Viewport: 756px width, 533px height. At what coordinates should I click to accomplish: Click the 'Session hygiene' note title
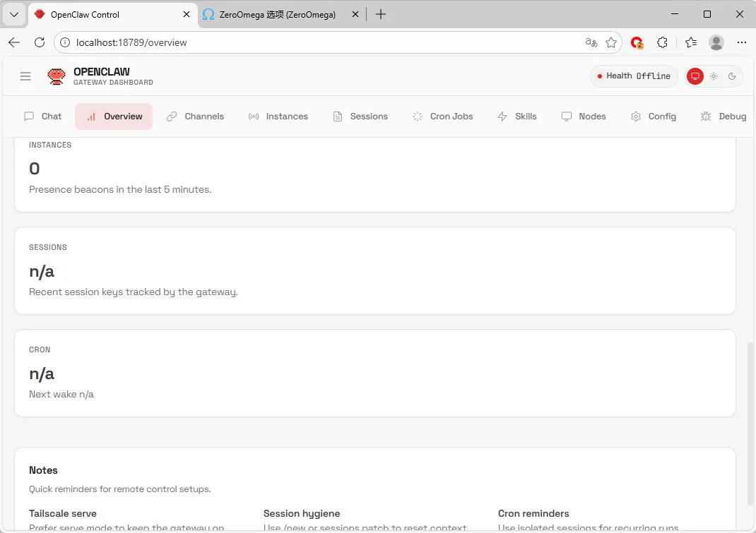[x=302, y=514]
